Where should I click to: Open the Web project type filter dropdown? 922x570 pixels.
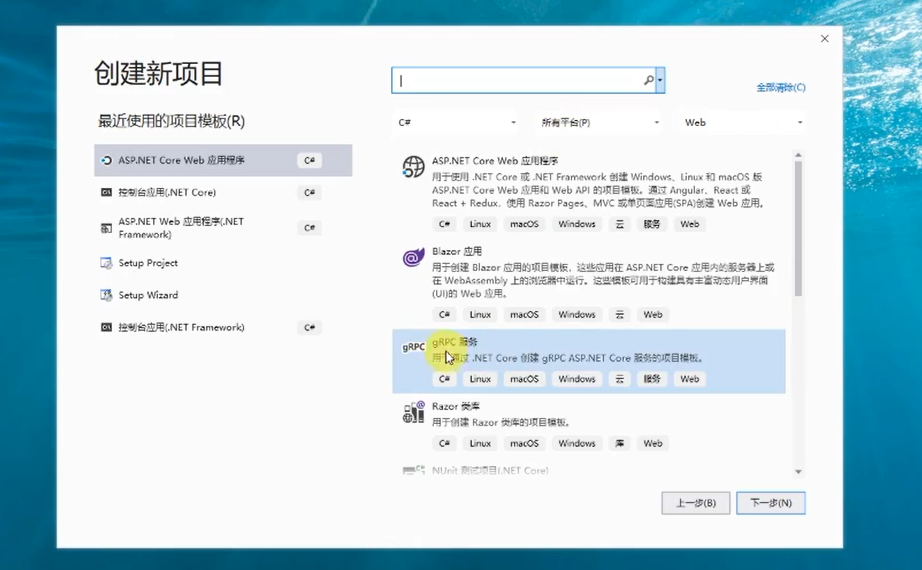(743, 122)
